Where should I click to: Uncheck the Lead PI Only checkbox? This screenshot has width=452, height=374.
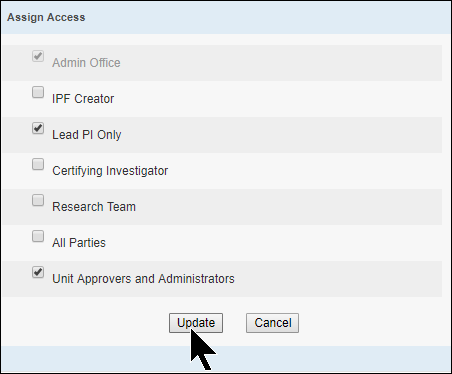click(38, 128)
